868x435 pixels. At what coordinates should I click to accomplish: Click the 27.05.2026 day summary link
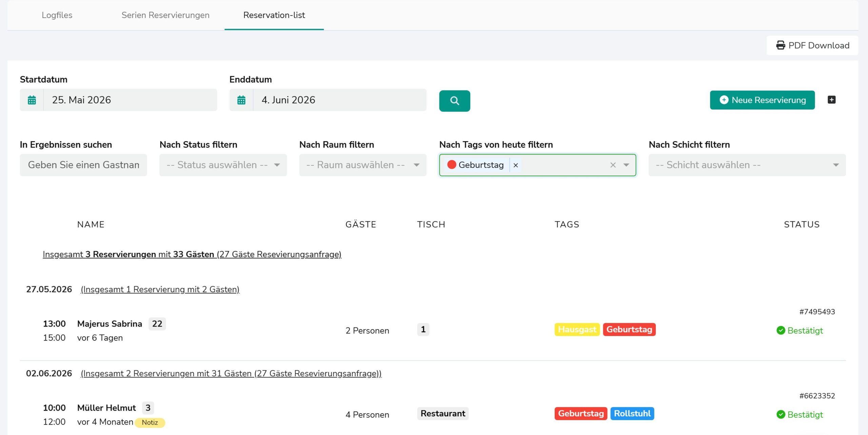pyautogui.click(x=160, y=290)
